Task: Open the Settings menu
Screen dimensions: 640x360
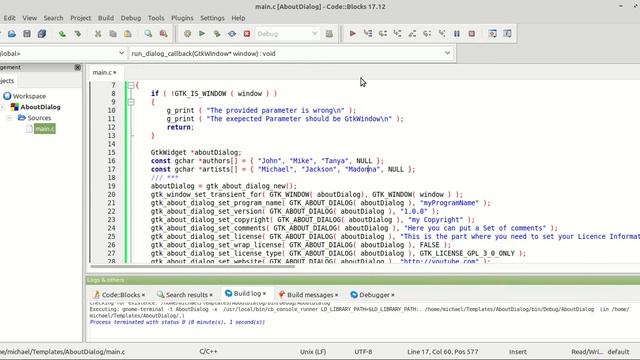Action: pos(212,18)
